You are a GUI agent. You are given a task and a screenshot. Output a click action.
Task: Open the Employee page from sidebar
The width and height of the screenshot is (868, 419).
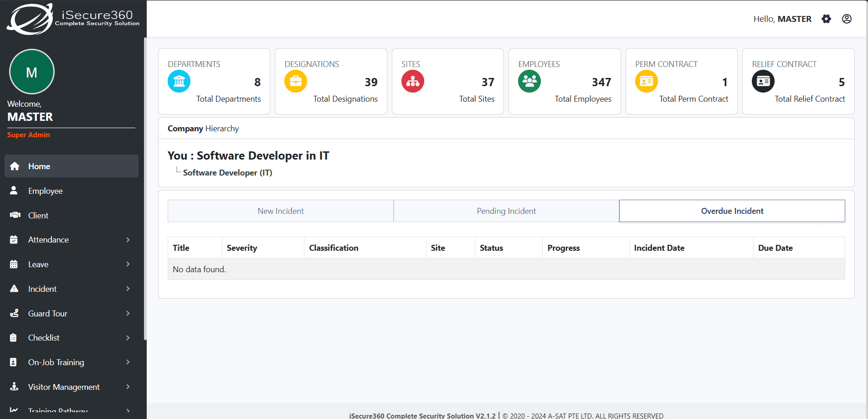point(45,191)
